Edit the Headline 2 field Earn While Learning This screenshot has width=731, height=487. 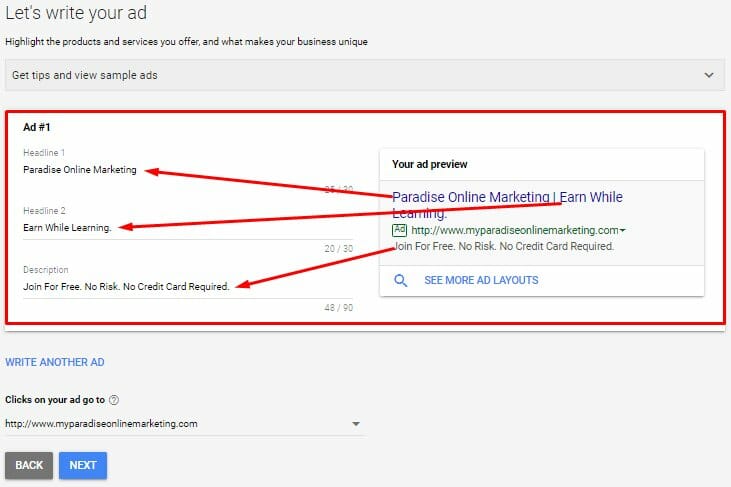(188, 227)
